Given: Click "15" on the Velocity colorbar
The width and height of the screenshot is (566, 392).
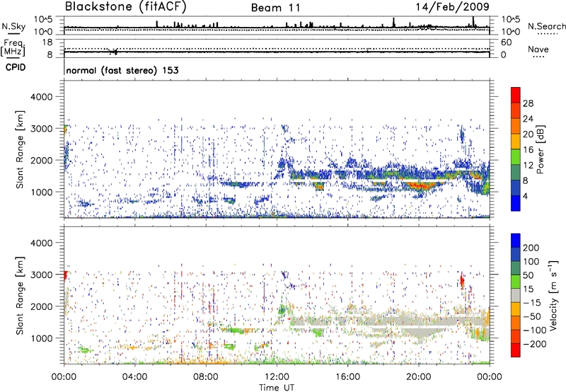Looking at the screenshot, I should click(528, 289).
